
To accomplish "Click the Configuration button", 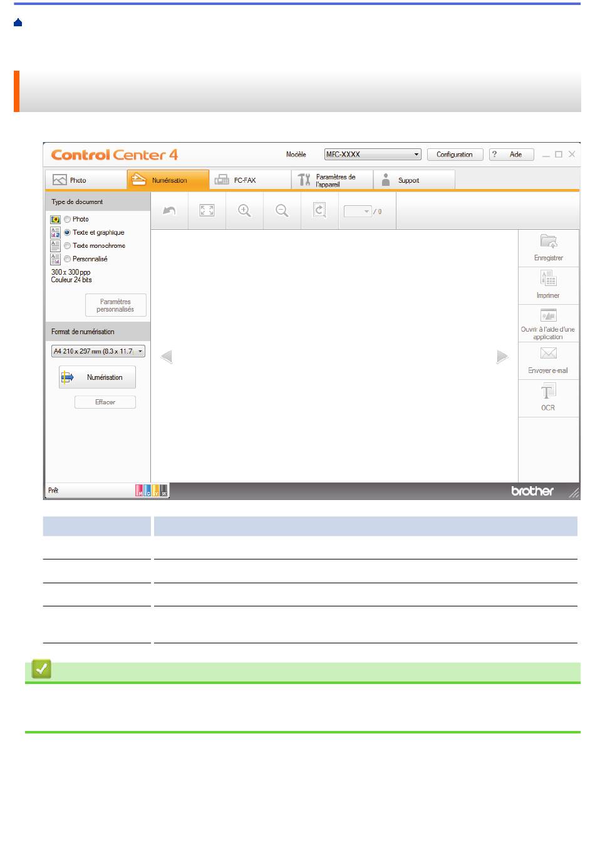I will (x=455, y=155).
